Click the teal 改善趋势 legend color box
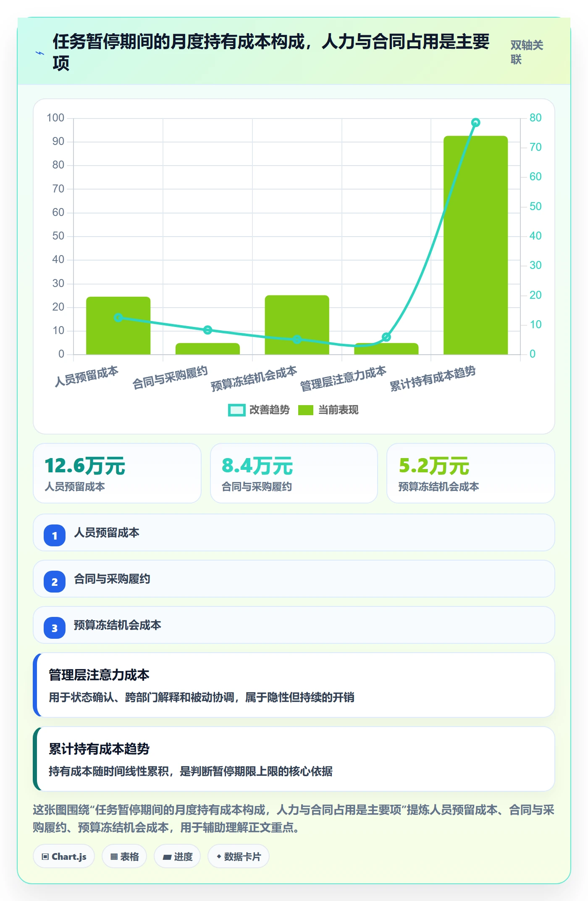This screenshot has height=901, width=588. tap(236, 410)
